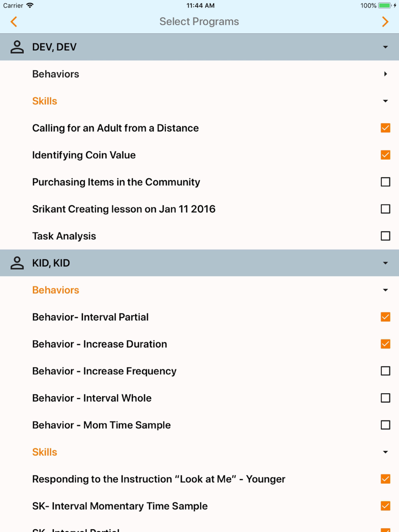Tap the orange forward arrow icon
The image size is (399, 532).
click(385, 22)
